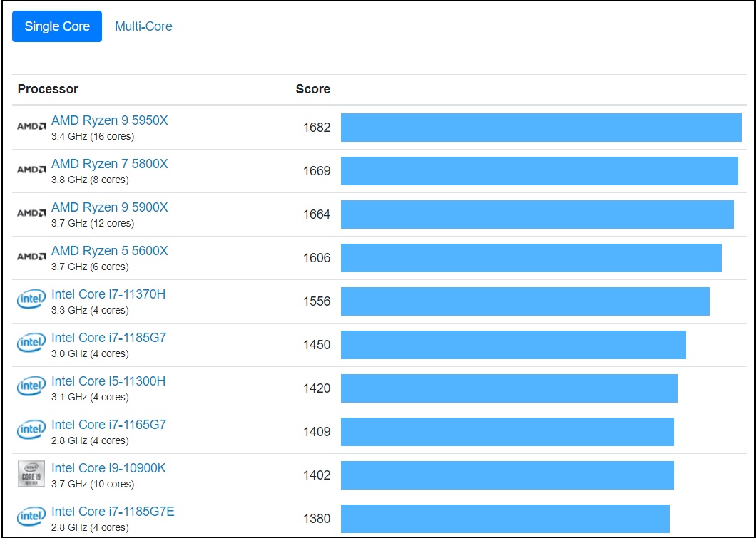Click the text 3.4 GHz (16 cores)
The height and width of the screenshot is (538, 756).
[93, 136]
